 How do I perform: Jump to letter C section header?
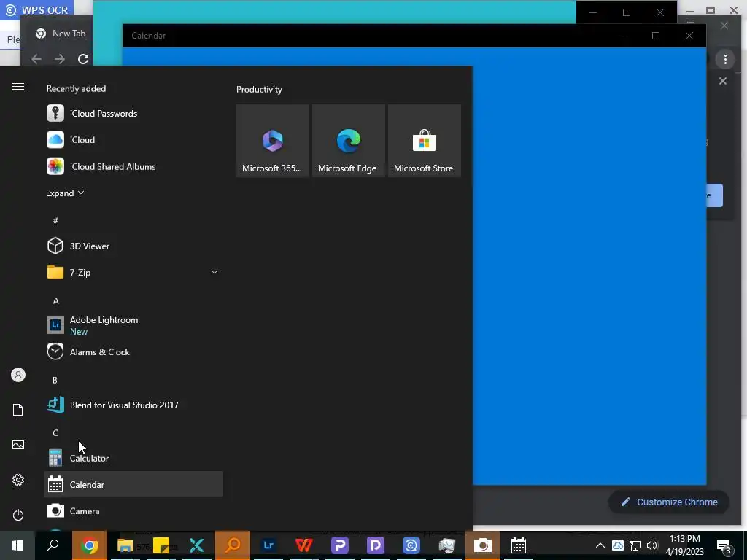[x=55, y=433]
